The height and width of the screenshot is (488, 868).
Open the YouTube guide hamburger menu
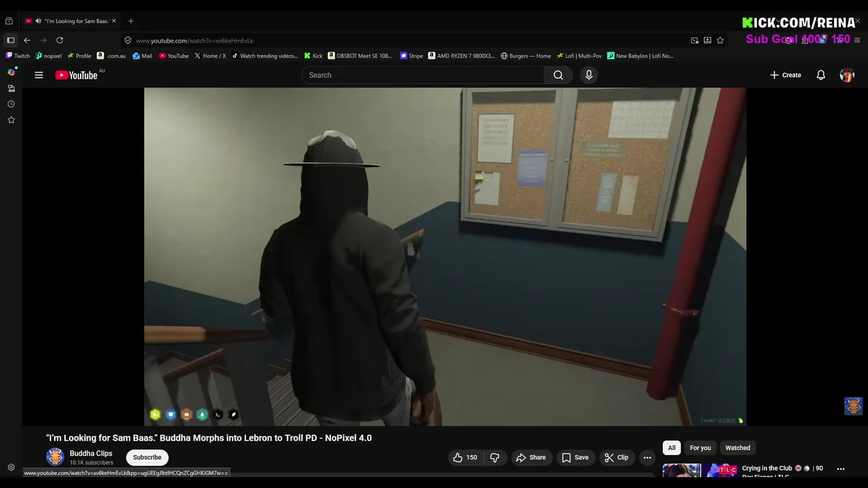[39, 75]
